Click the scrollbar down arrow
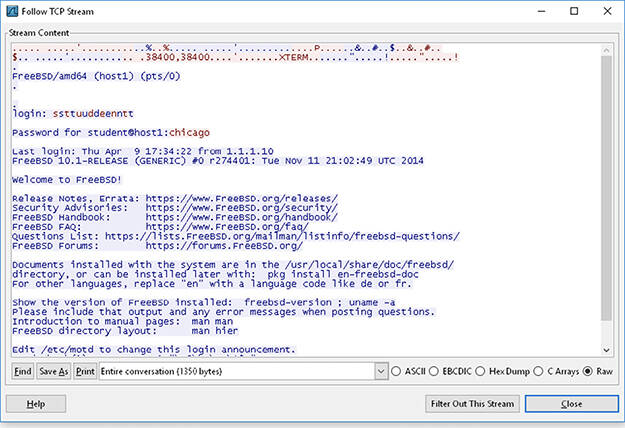Image resolution: width=625 pixels, height=428 pixels. (x=606, y=350)
